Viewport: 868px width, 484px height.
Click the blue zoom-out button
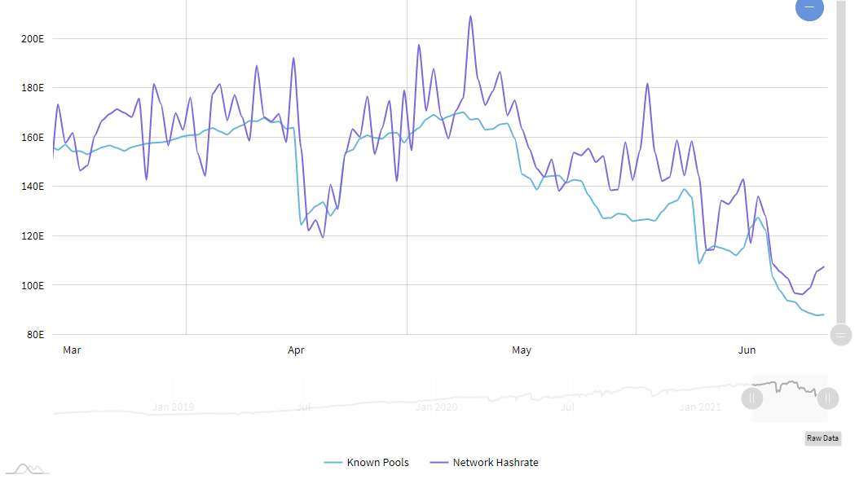(809, 7)
